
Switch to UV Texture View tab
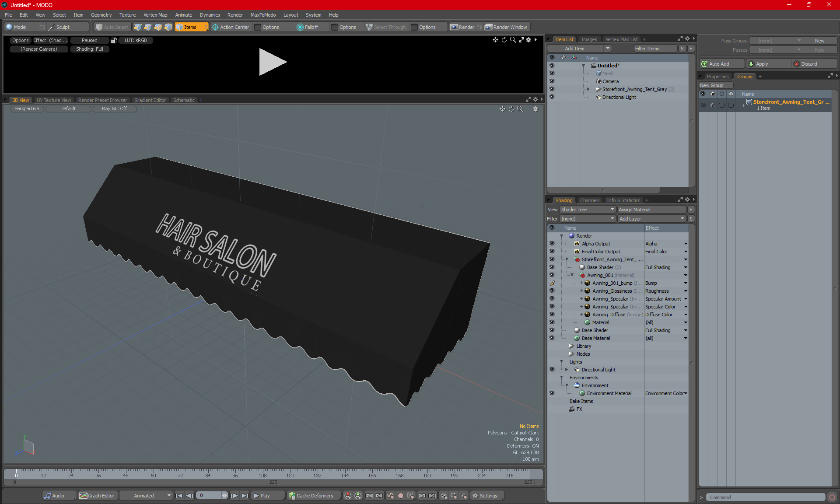click(x=54, y=100)
